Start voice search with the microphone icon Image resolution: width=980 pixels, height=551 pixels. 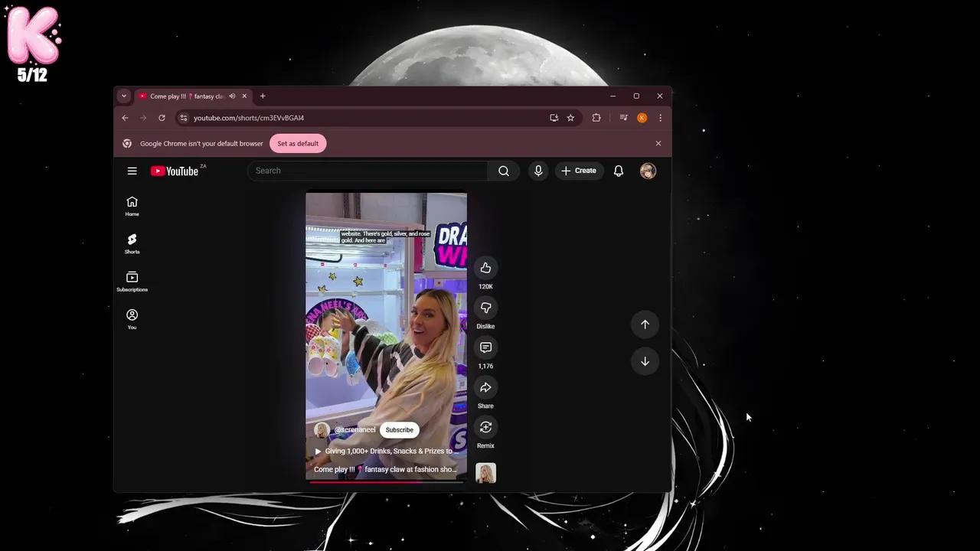(x=538, y=171)
